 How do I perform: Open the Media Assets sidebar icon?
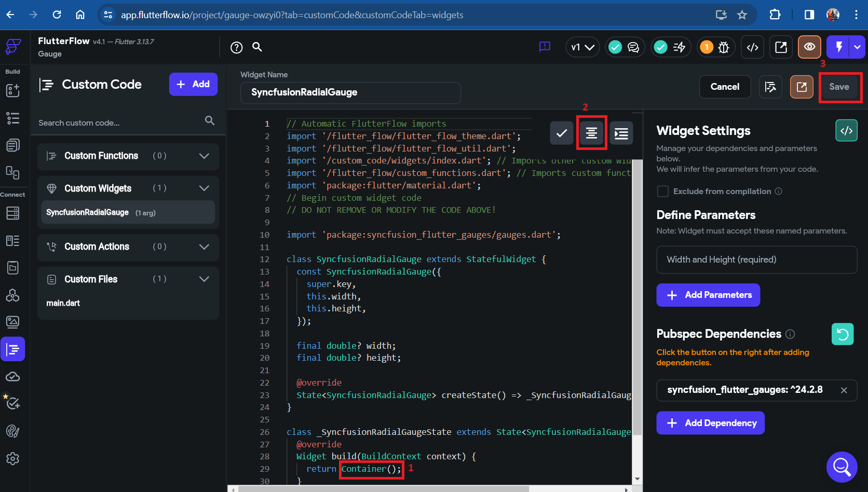click(x=12, y=322)
